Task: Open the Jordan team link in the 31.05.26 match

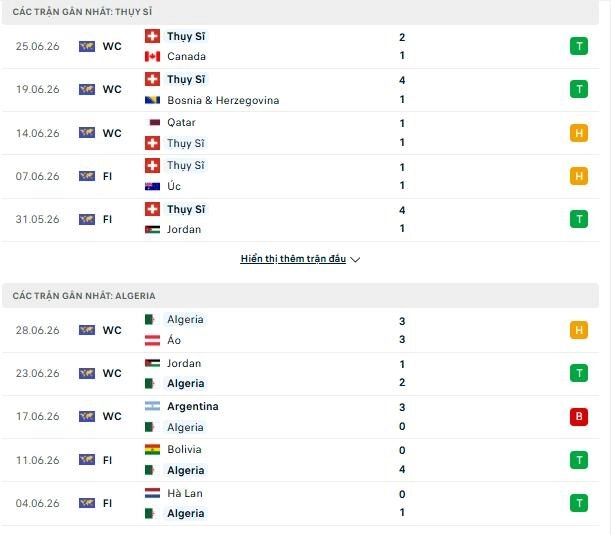Action: [184, 230]
